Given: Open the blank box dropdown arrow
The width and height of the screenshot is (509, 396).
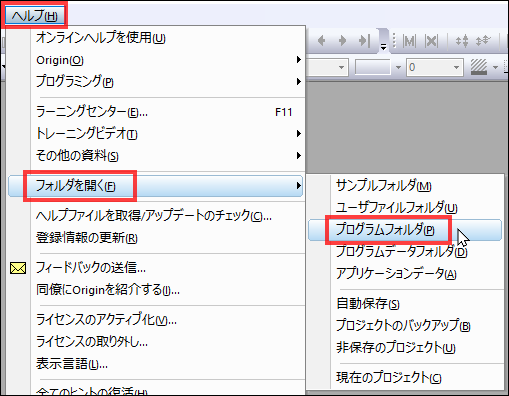Looking at the screenshot, I should [x=398, y=67].
